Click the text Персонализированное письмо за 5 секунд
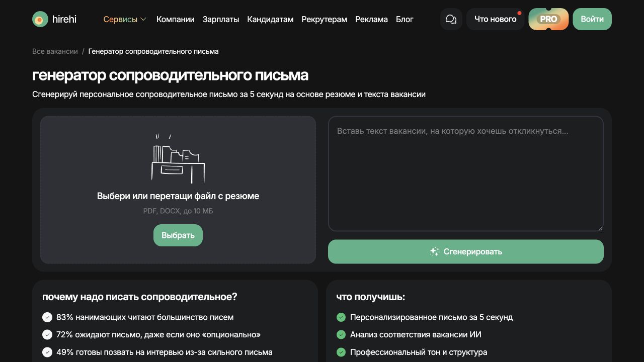644x362 pixels. [432, 317]
